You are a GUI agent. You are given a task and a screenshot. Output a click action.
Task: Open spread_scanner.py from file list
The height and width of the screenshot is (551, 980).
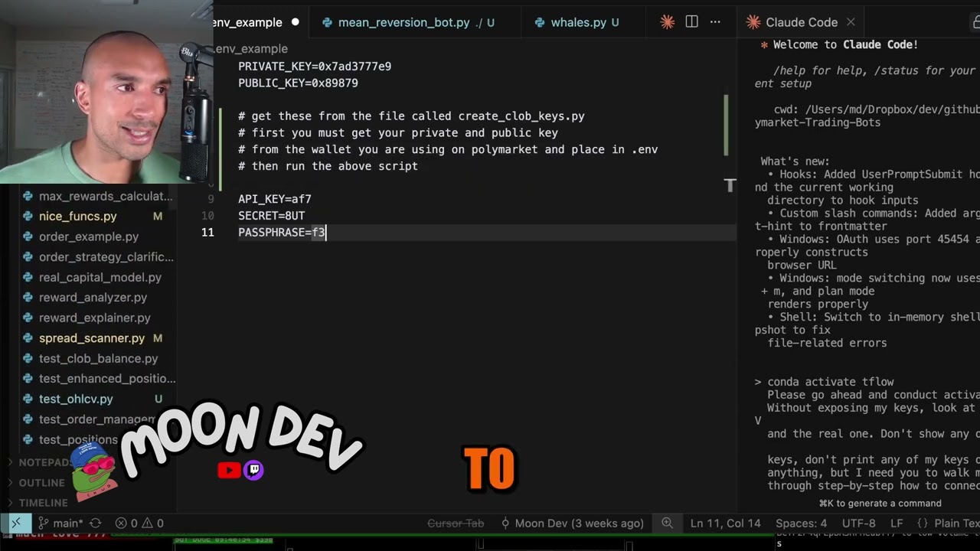(92, 337)
